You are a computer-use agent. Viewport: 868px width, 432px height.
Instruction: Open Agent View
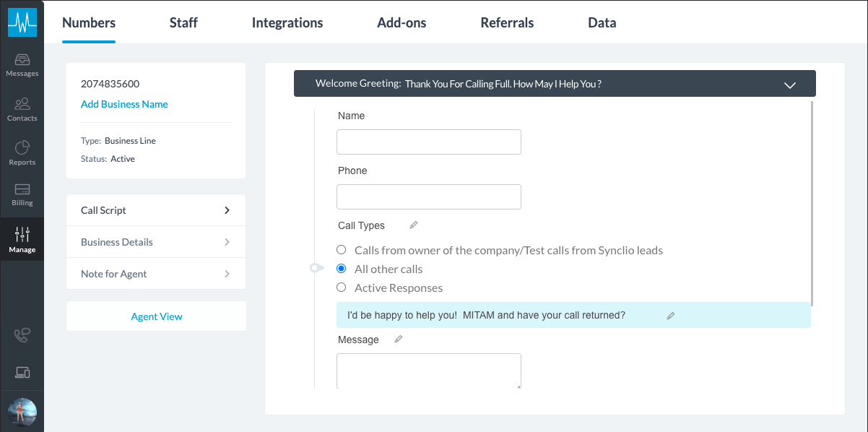156,316
